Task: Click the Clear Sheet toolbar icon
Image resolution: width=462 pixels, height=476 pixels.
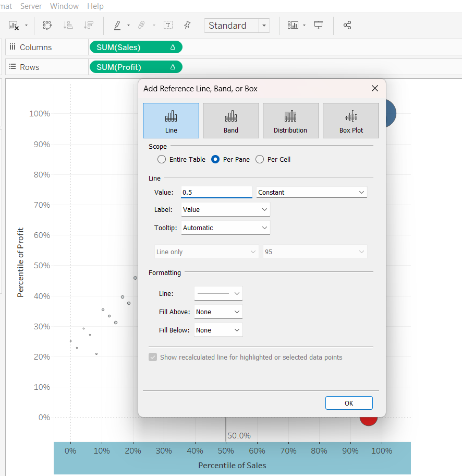Action: point(14,25)
